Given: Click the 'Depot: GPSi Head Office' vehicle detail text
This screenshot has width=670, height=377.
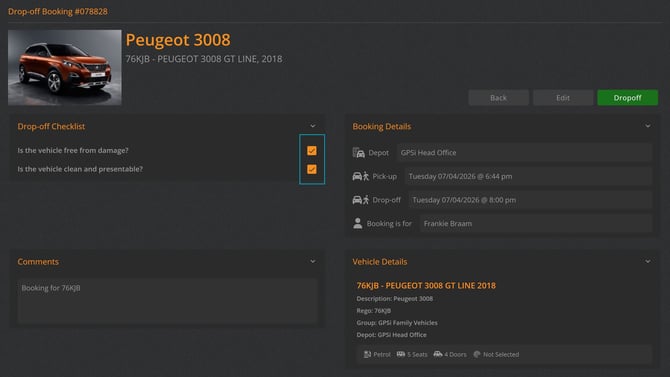Looking at the screenshot, I should coord(391,335).
